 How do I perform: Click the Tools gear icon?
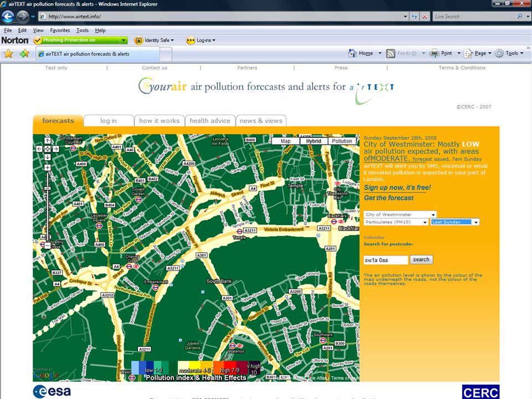coord(499,53)
